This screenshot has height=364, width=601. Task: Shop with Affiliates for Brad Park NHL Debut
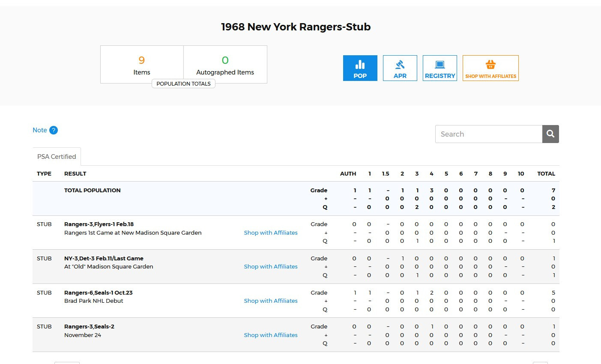pos(270,301)
